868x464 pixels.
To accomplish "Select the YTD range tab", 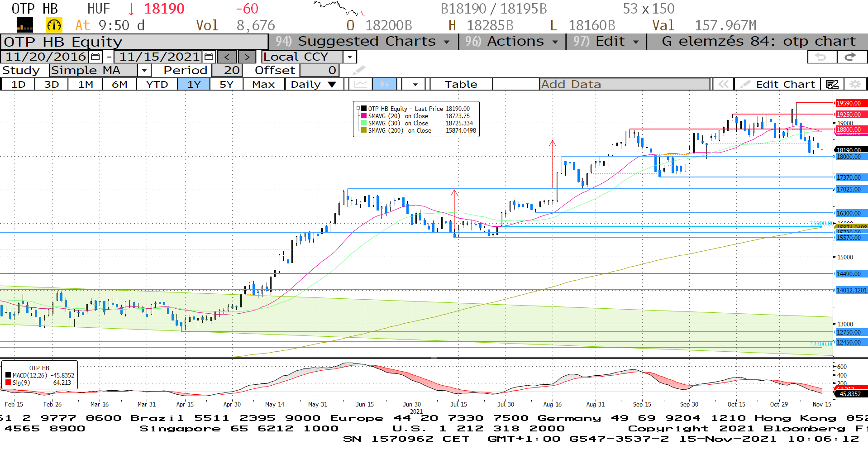I will 157,84.
